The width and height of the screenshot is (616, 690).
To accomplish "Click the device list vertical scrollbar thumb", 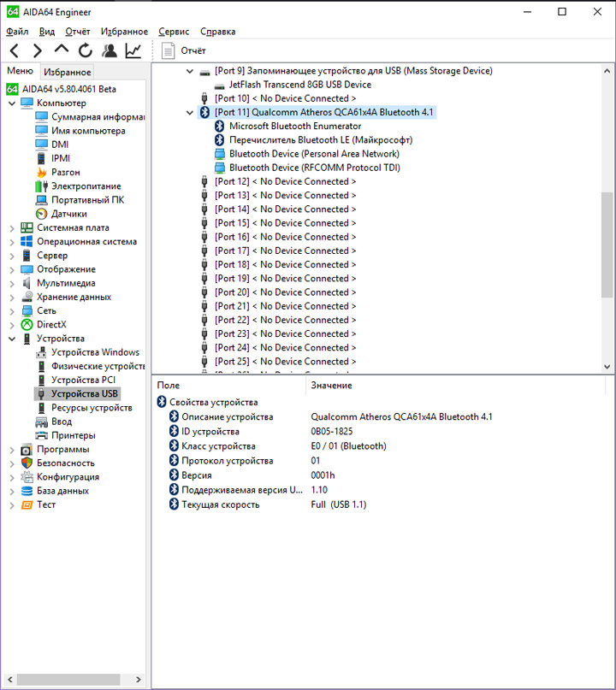I will pos(607,245).
